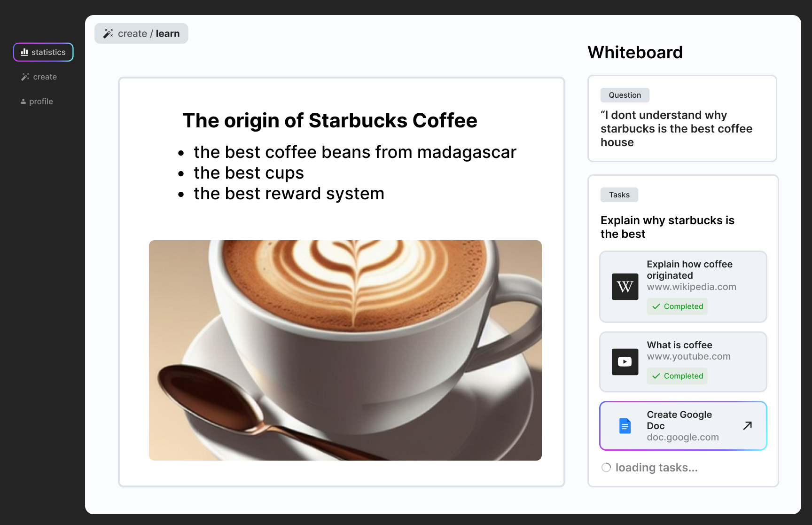The image size is (812, 525).
Task: Click the statistics bar chart icon
Action: tap(24, 52)
